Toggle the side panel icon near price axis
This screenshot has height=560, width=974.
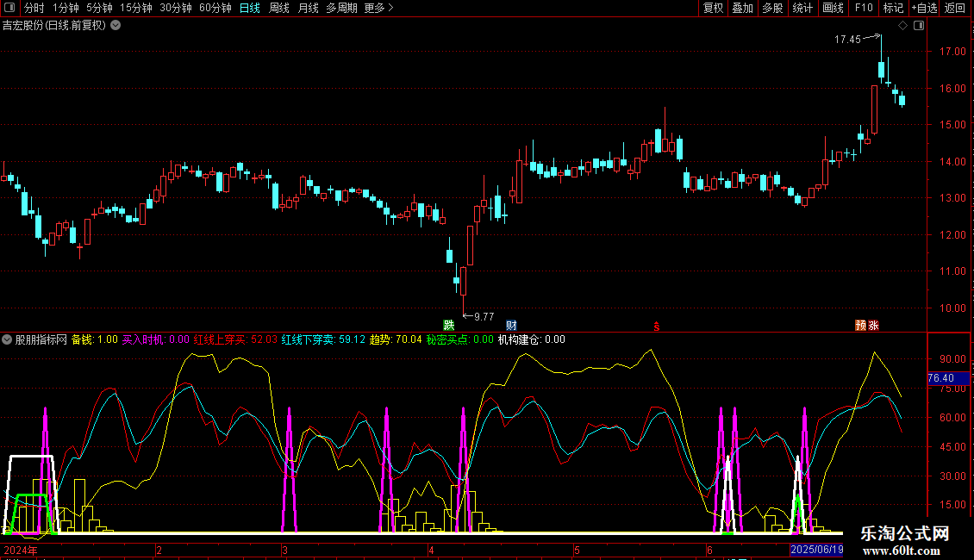point(919,26)
